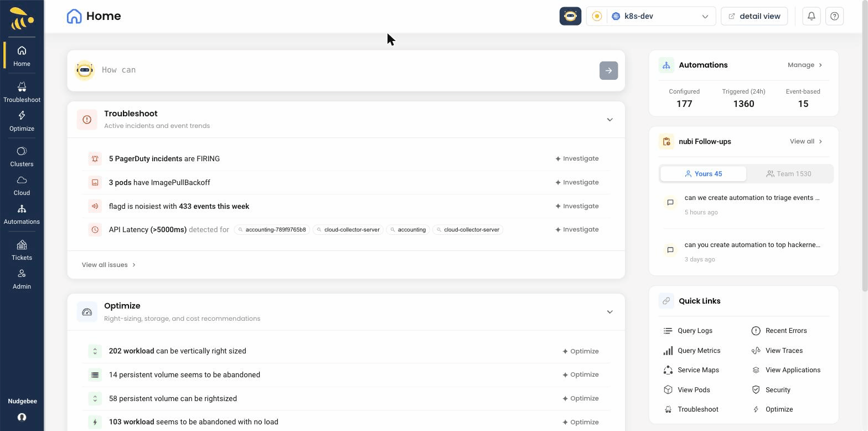Collapse the Optimize section chevron
This screenshot has height=431, width=868.
click(609, 312)
